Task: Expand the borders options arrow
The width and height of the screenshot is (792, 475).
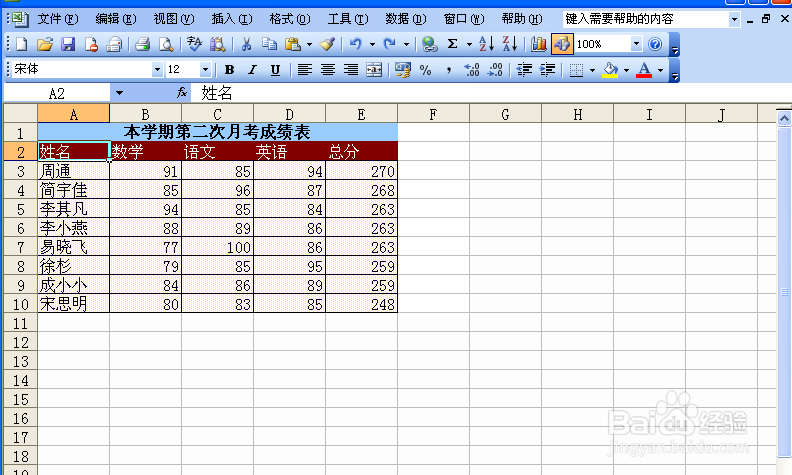Action: coord(592,70)
